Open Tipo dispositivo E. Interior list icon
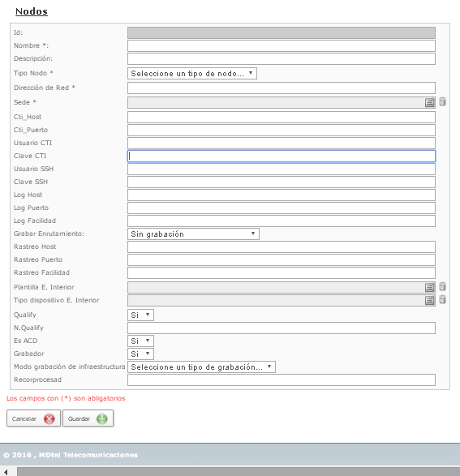 (429, 301)
